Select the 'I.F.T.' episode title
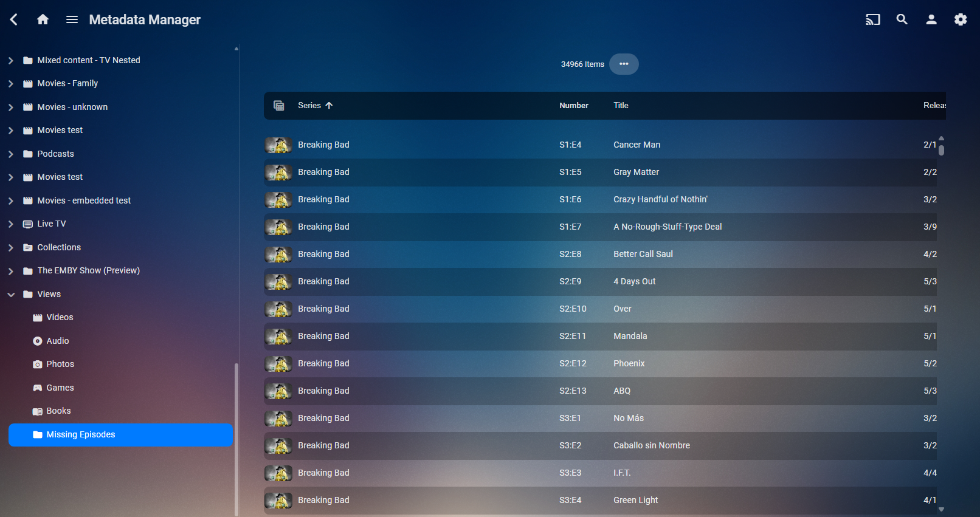 pyautogui.click(x=622, y=473)
